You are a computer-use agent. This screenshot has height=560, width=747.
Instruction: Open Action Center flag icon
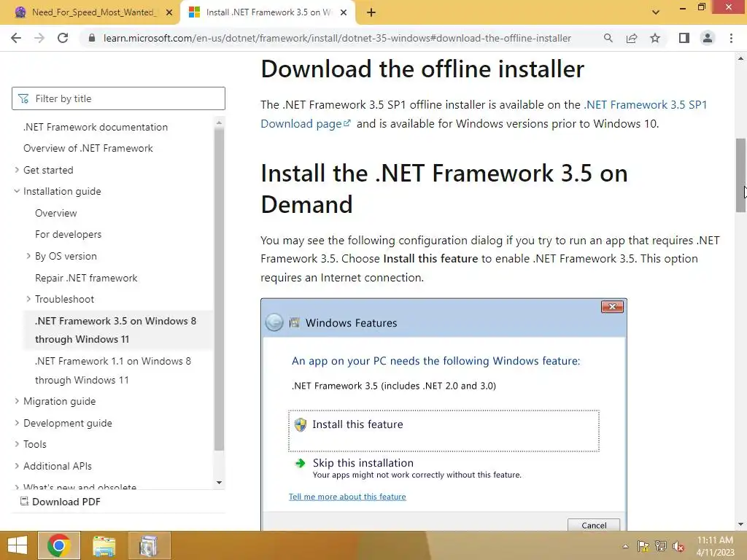(643, 546)
